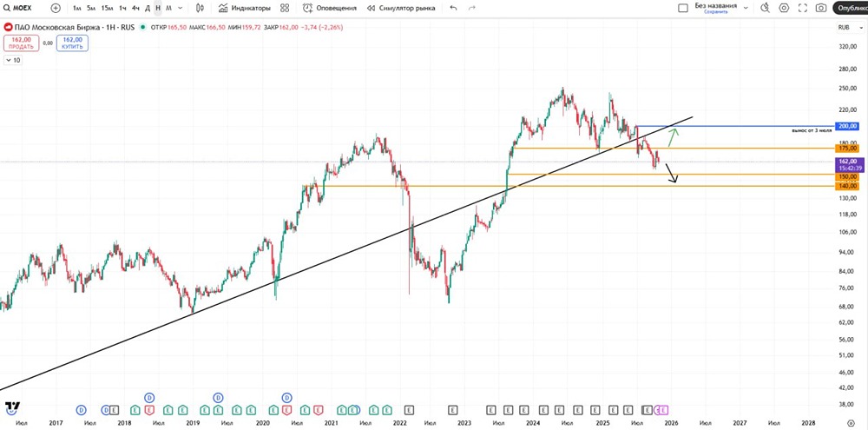
Task: Click the Московская Биржа red logo icon
Action: coord(9,27)
